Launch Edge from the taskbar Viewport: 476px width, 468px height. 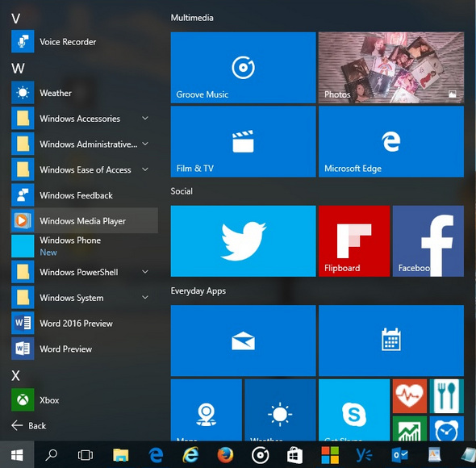pos(156,454)
